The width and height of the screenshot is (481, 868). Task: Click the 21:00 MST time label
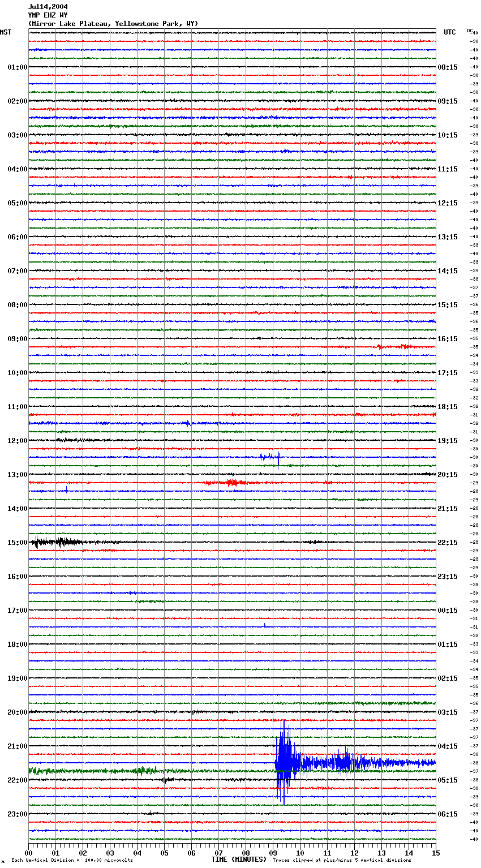coord(18,746)
